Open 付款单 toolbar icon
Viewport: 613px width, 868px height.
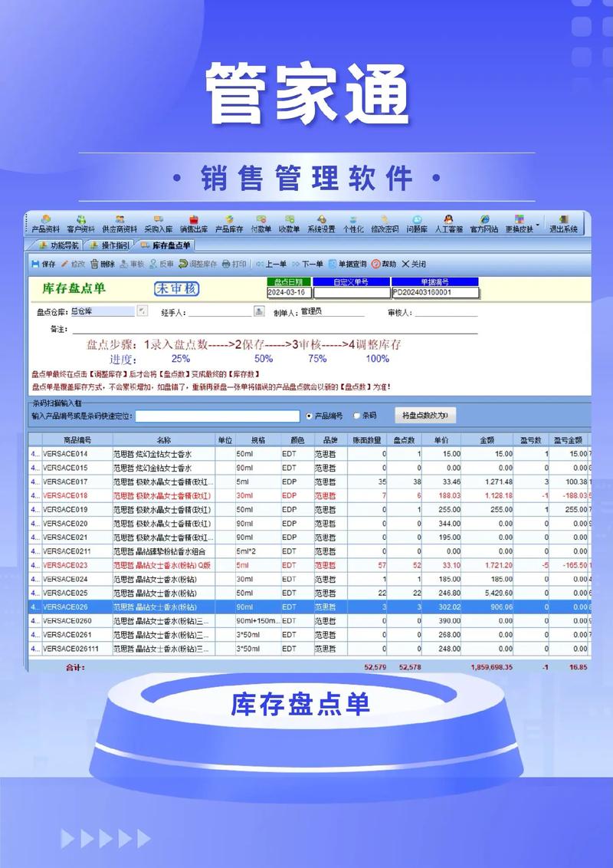(261, 224)
